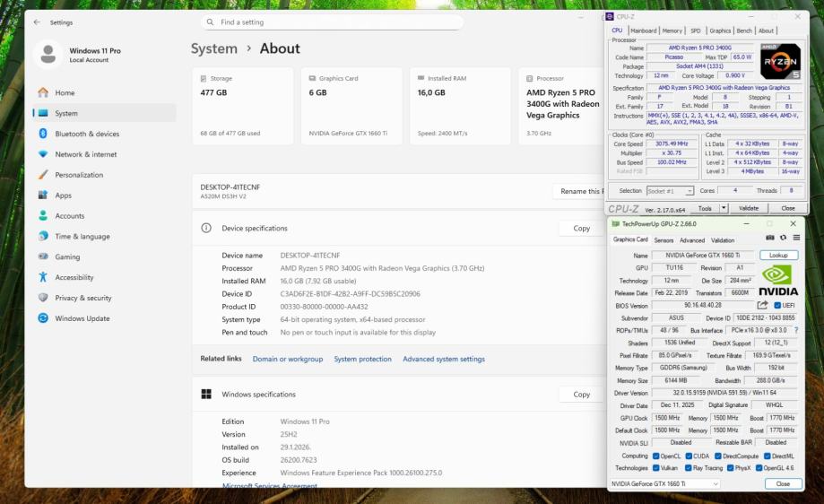The image size is (824, 504).
Task: Open GPU-Z hamburger menu
Action: click(796, 238)
